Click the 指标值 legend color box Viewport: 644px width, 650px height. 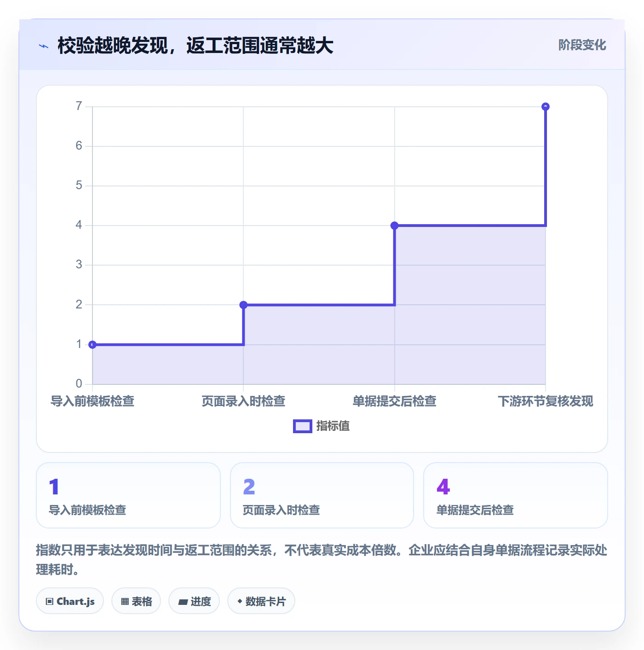303,426
